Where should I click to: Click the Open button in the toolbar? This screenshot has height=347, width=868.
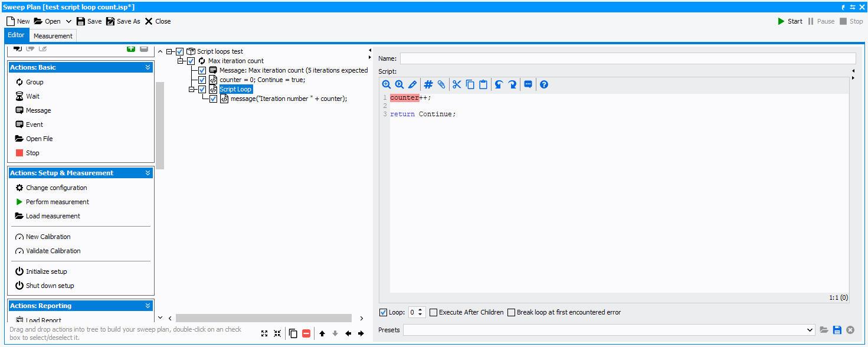[47, 21]
